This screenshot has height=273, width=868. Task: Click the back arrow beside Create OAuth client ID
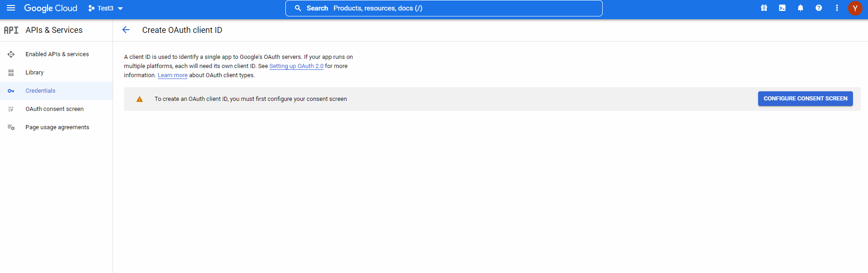coord(126,30)
